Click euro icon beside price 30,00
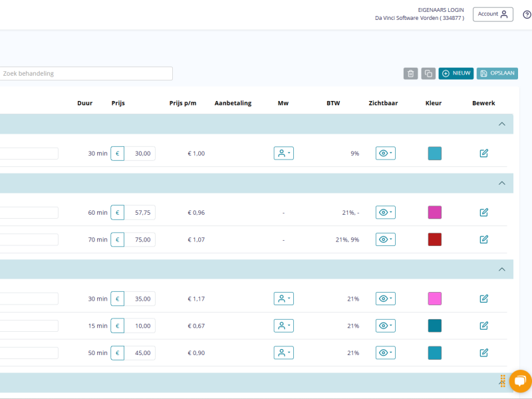Image resolution: width=532 pixels, height=399 pixels. (x=118, y=154)
